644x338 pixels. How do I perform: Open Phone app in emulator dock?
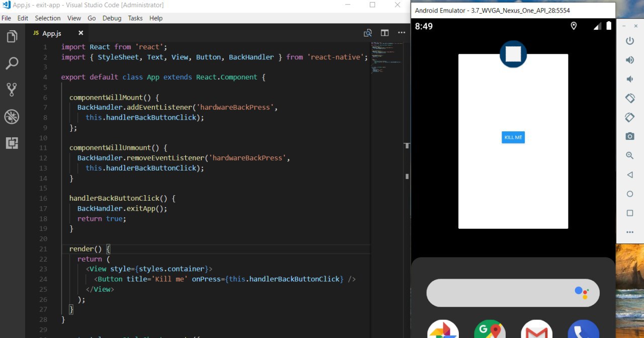[584, 330]
